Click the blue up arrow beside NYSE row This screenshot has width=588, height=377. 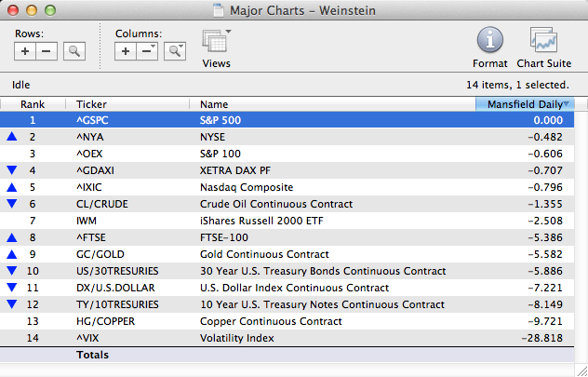click(x=12, y=137)
